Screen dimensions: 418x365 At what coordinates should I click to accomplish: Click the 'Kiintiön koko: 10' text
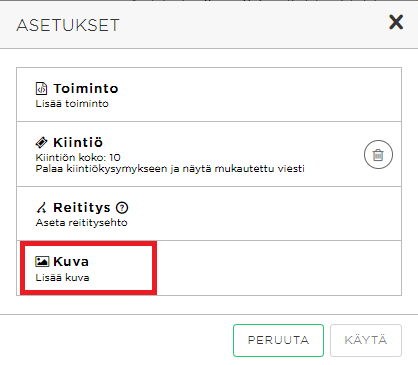[78, 157]
